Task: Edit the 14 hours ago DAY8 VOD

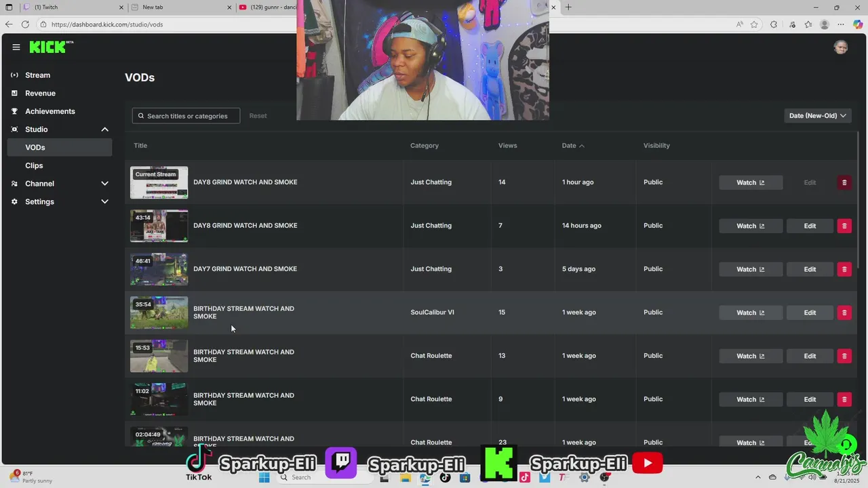Action: click(810, 226)
